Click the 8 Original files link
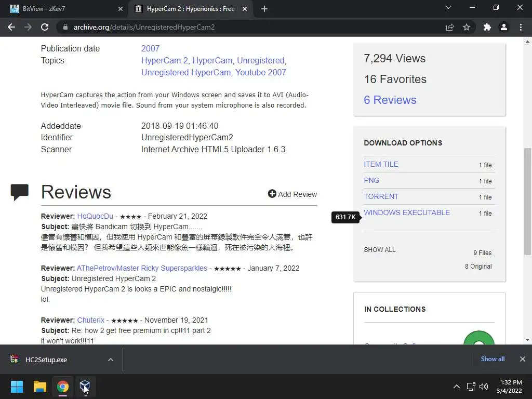This screenshot has width=532, height=399. pyautogui.click(x=478, y=267)
